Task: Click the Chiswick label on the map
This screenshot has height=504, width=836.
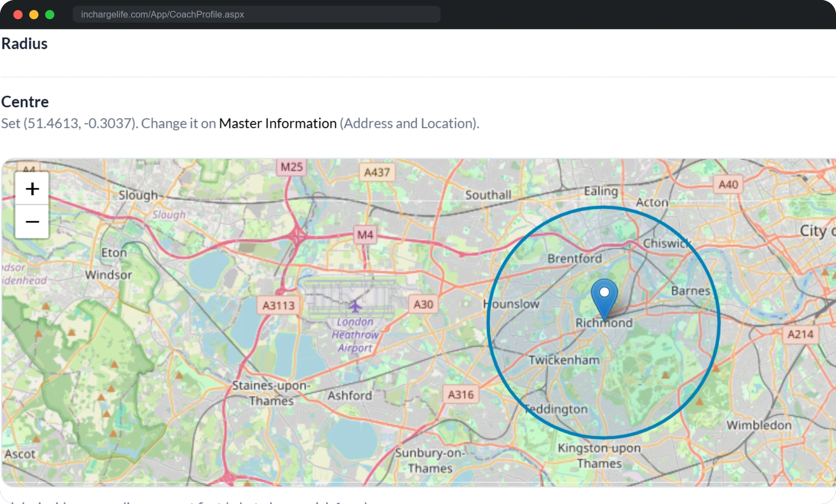Action: pyautogui.click(x=666, y=243)
